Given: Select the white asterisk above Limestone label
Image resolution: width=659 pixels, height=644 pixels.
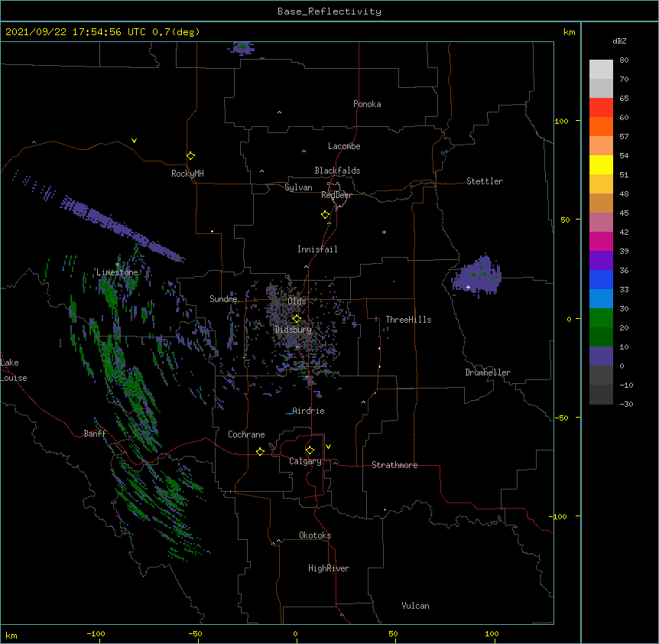Looking at the screenshot, I should coord(117,265).
